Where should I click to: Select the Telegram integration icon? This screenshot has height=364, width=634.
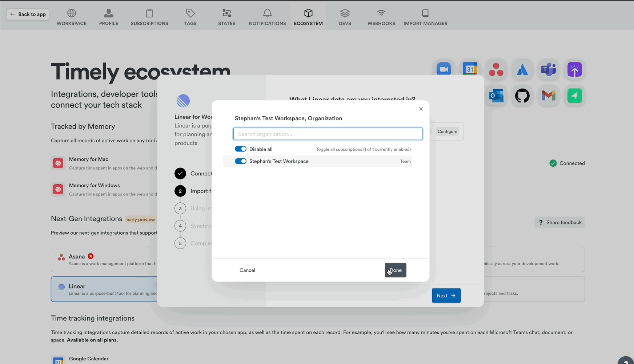pyautogui.click(x=575, y=96)
